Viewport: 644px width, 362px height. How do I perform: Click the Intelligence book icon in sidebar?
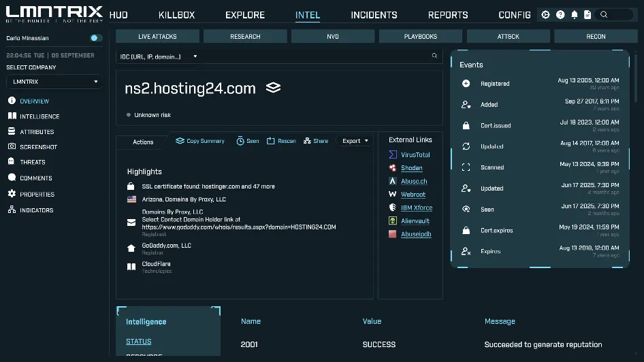(12, 116)
